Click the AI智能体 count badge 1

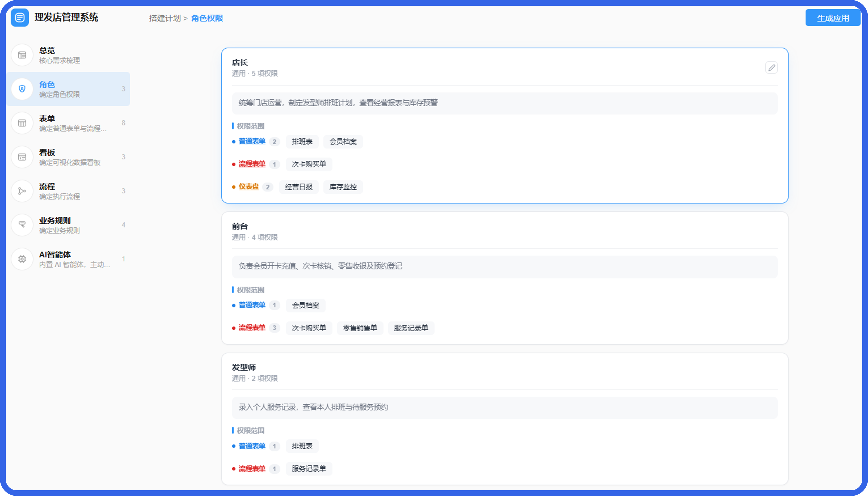(x=123, y=259)
